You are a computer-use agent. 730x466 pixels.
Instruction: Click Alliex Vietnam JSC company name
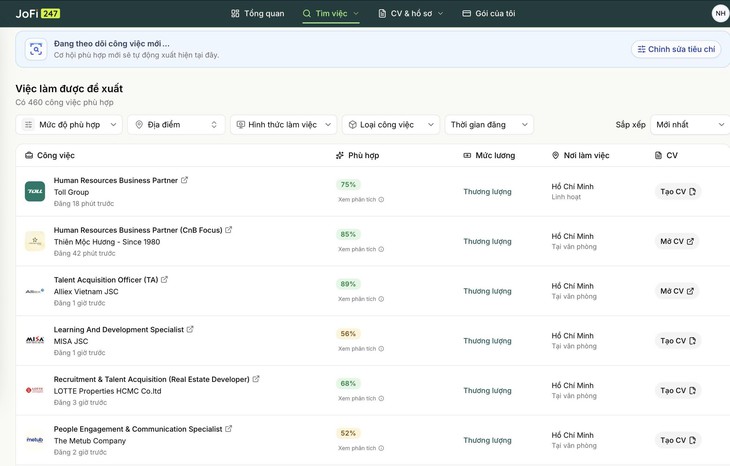coord(86,292)
